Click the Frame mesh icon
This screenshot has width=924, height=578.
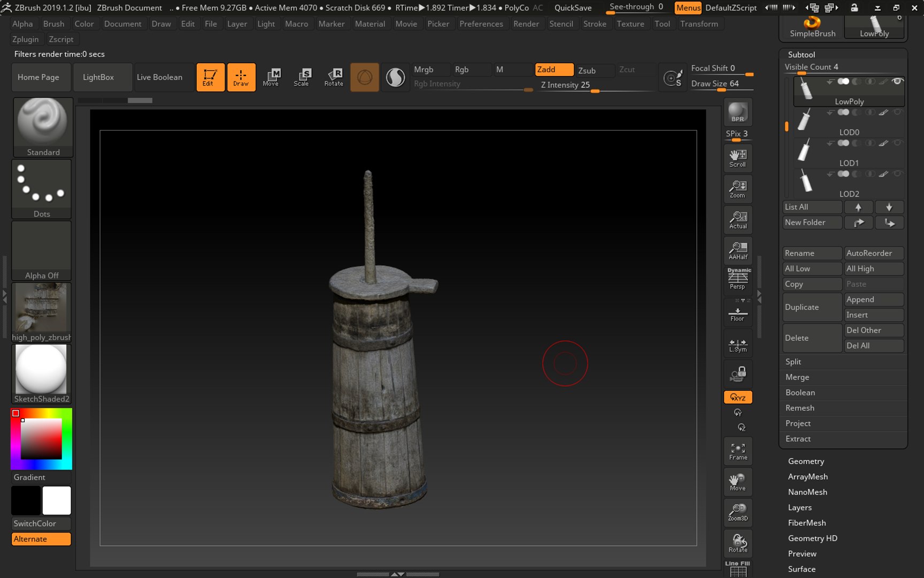point(738,451)
